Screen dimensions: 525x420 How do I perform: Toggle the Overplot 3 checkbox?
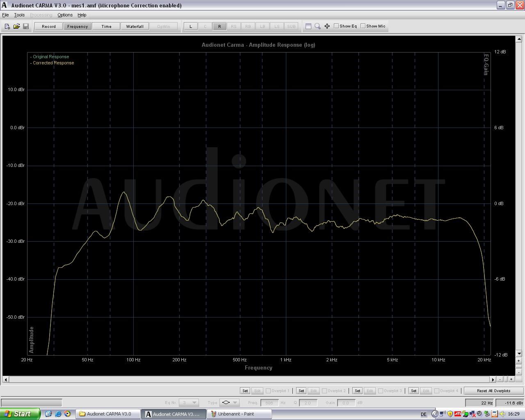[380, 391]
